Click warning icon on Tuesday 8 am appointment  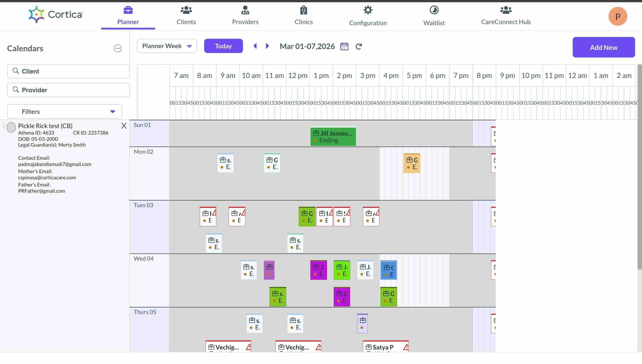(x=214, y=213)
